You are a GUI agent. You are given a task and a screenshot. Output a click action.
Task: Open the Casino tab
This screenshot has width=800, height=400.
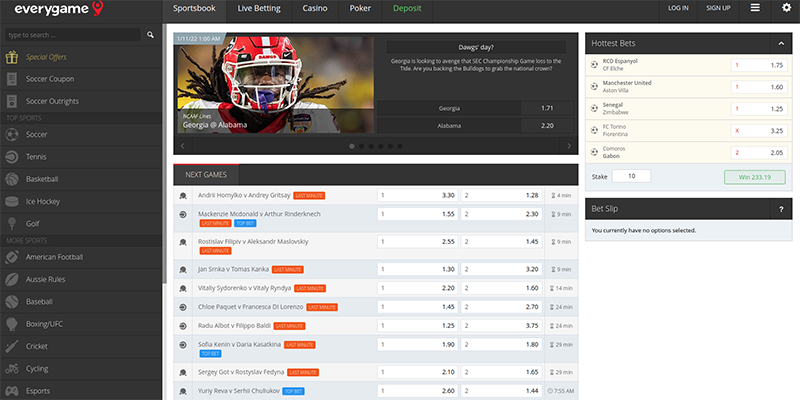(315, 9)
